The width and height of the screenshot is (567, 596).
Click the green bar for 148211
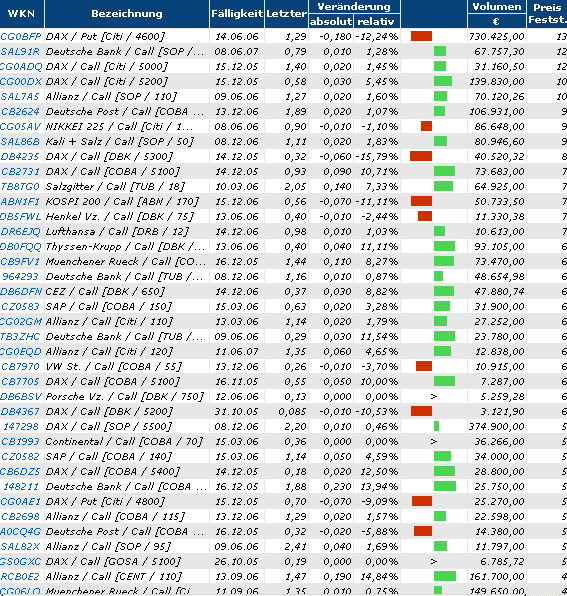(445, 487)
